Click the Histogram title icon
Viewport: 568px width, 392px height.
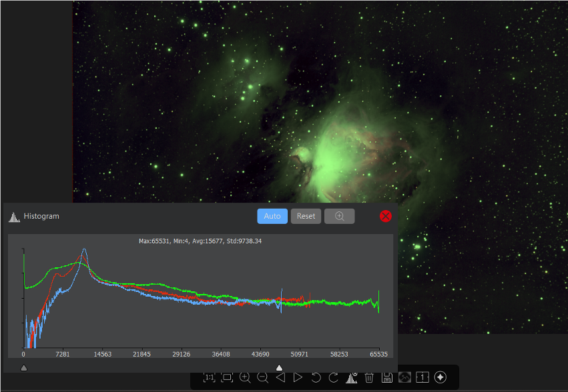coord(14,217)
